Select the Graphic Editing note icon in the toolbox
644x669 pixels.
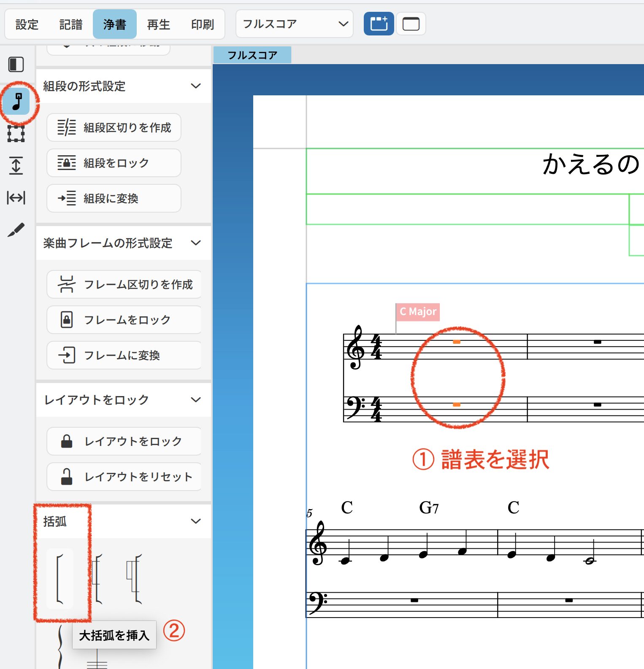(x=17, y=102)
